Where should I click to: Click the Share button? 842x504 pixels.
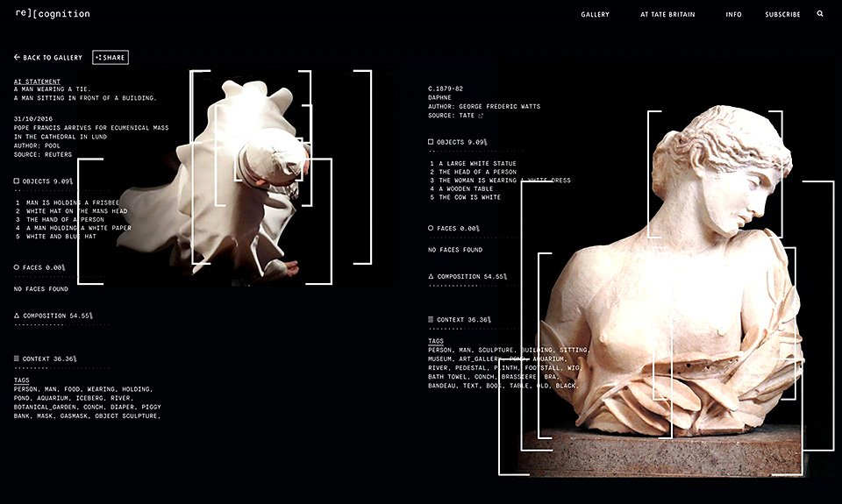111,58
